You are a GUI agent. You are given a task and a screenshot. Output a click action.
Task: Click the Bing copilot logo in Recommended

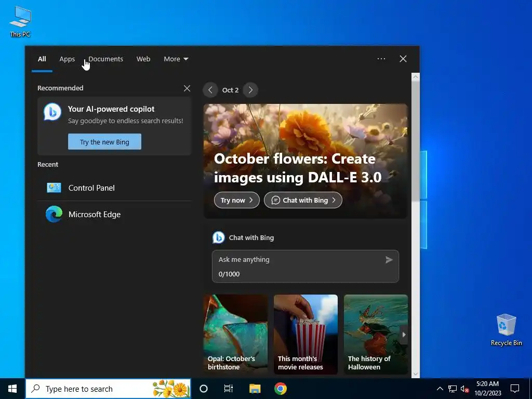coord(52,112)
